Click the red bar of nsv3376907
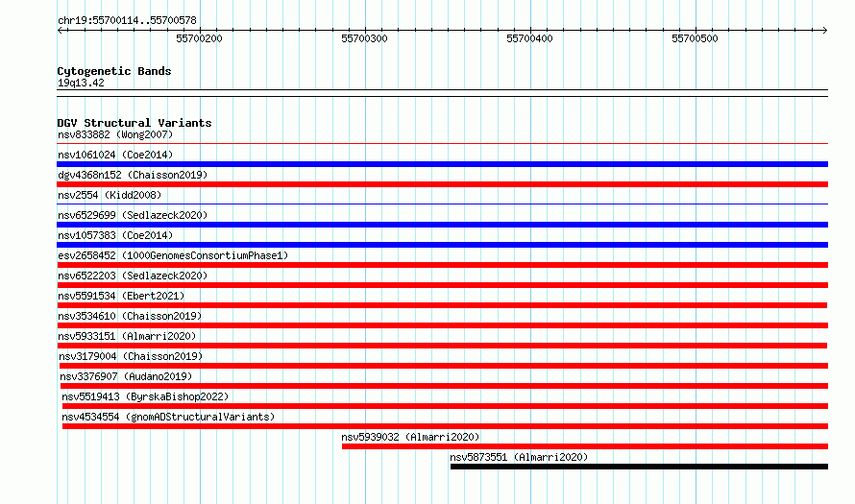855x504 pixels. pyautogui.click(x=444, y=386)
